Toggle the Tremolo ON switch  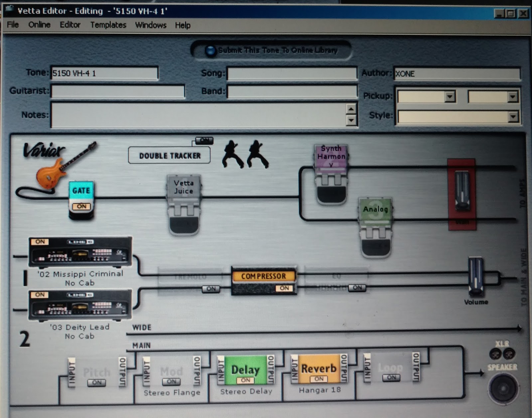[x=211, y=289]
